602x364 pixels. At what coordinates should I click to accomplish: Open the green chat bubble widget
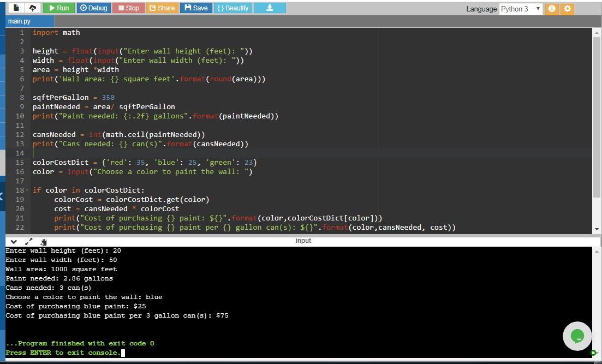point(577,336)
